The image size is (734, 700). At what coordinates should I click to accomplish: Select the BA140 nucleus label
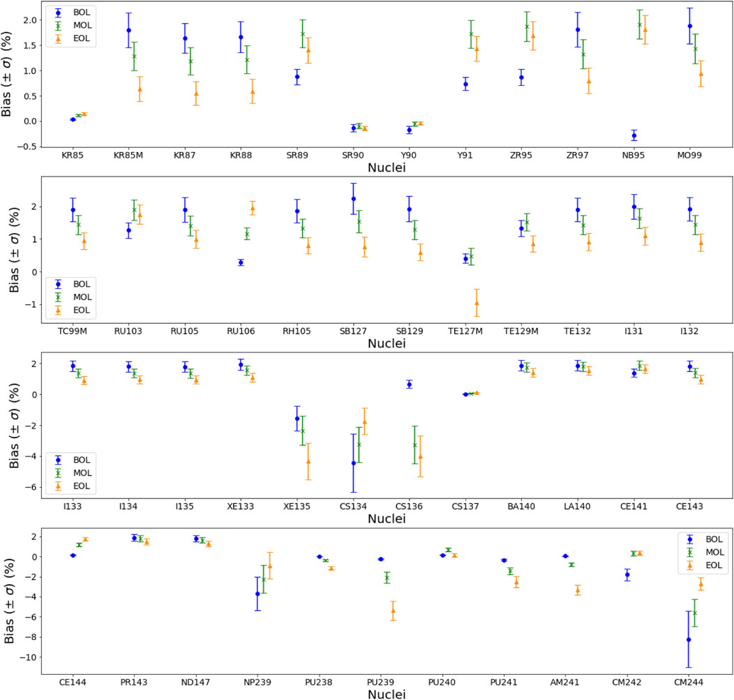[521, 507]
